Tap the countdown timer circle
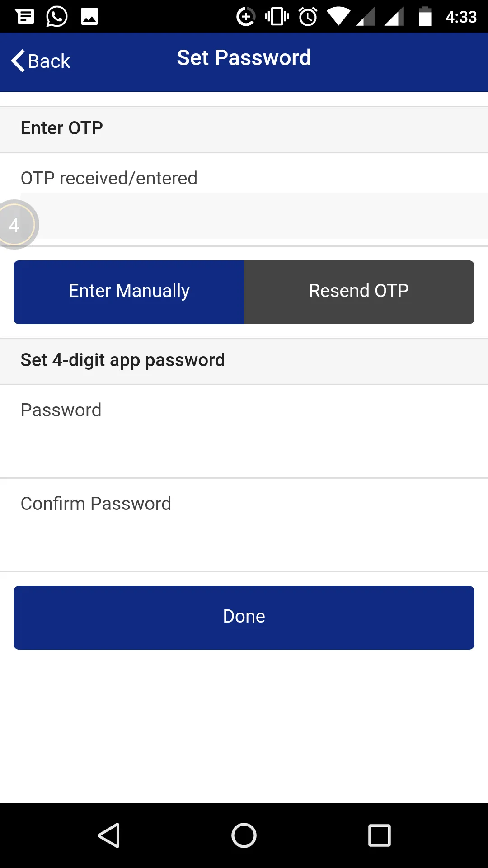Screen dimensions: 488x868 (14, 225)
